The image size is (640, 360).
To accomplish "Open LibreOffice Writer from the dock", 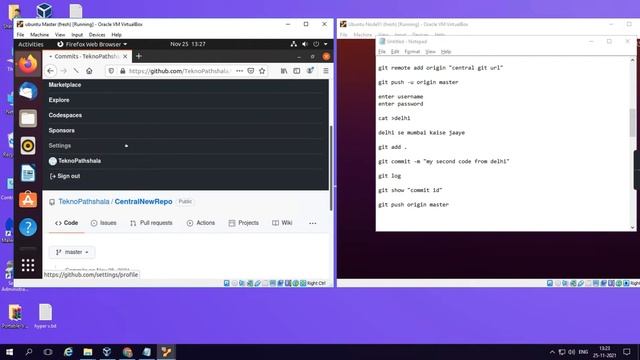I will click(28, 173).
